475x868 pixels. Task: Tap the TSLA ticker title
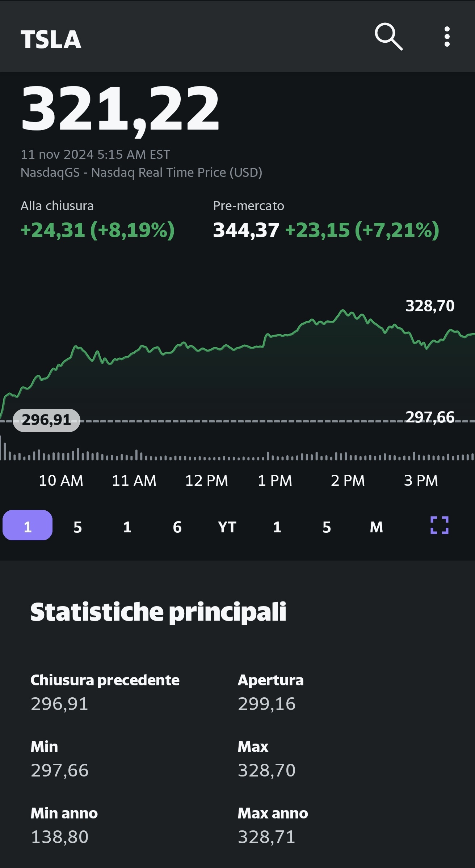[51, 39]
